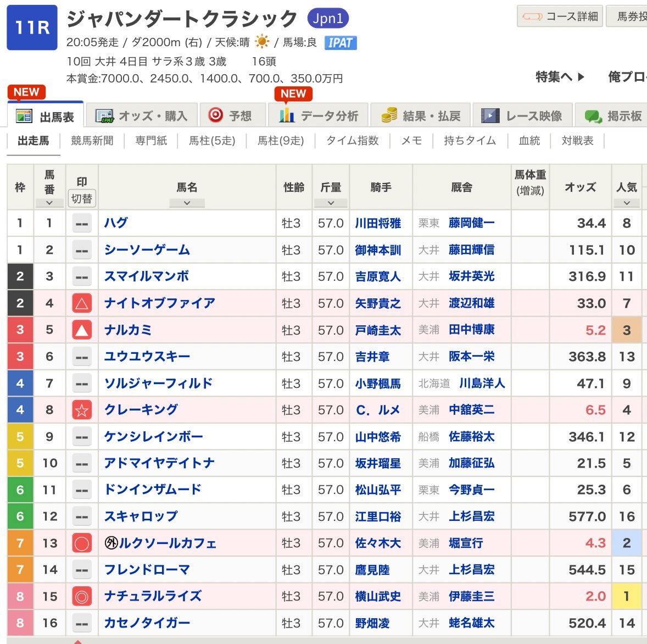Open the 馬番 column sort dropdown

pos(49,203)
